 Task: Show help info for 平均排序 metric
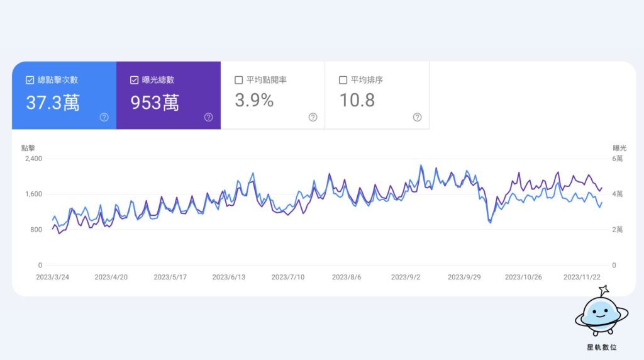coord(417,117)
